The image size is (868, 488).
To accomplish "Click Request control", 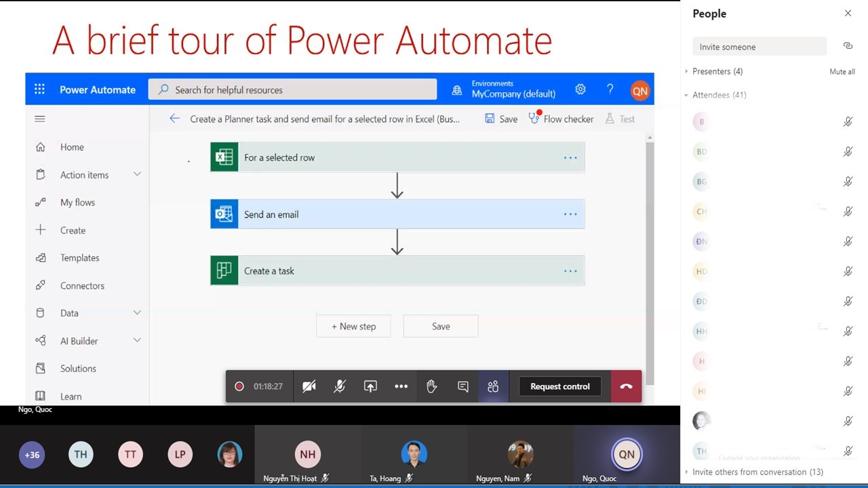I will (x=560, y=386).
